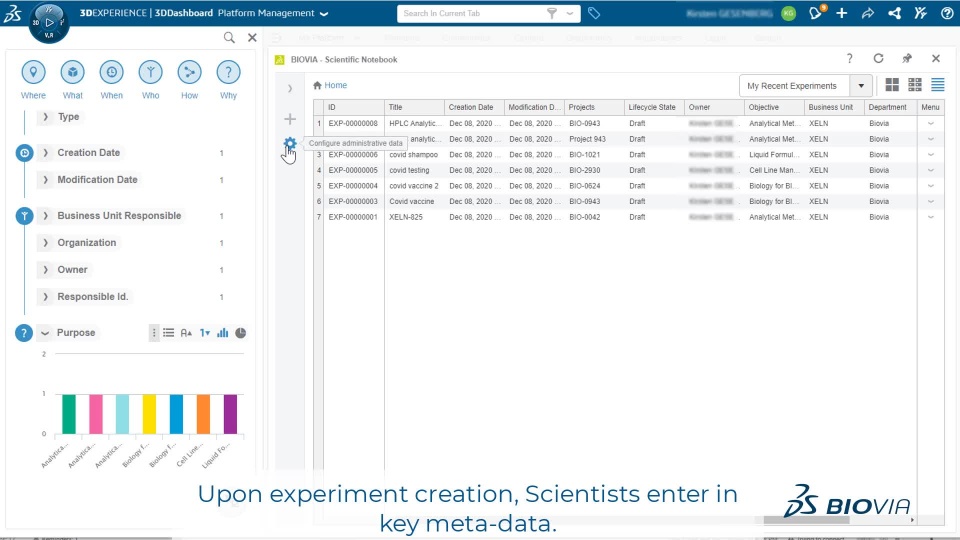Screen dimensions: 960x540
Task: Click the green Purpose chart bar
Action: coord(69,414)
